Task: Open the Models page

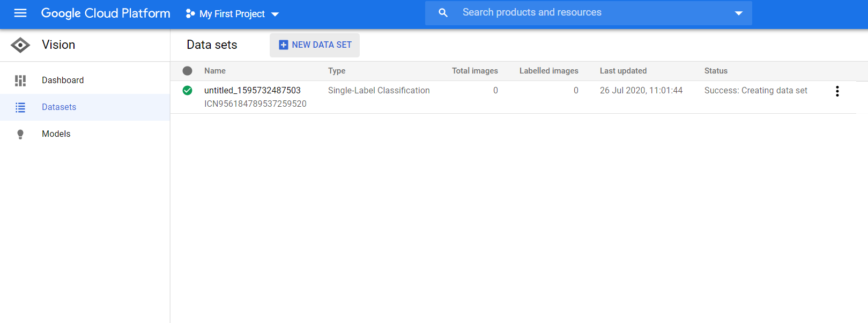Action: tap(85, 134)
